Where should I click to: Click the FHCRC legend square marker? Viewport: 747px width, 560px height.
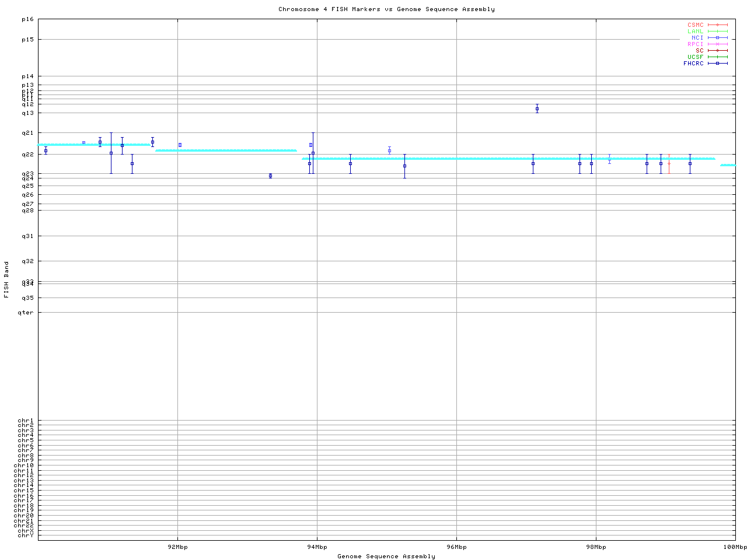point(717,64)
